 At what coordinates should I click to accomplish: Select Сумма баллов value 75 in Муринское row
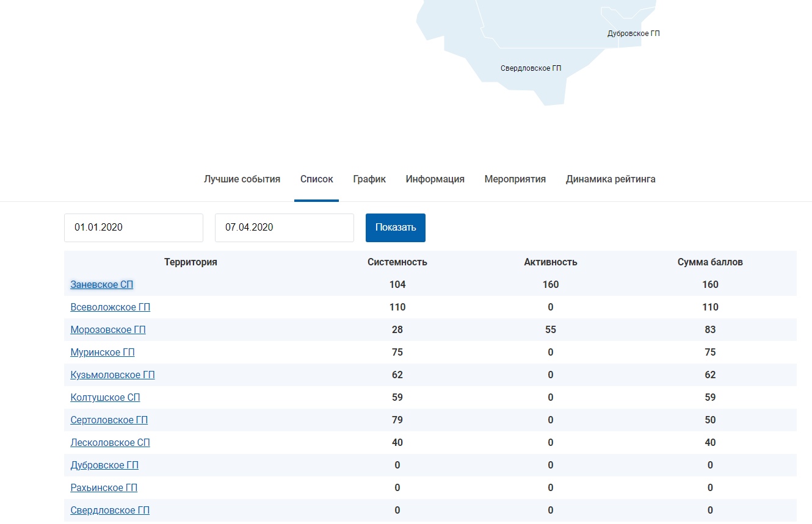710,352
